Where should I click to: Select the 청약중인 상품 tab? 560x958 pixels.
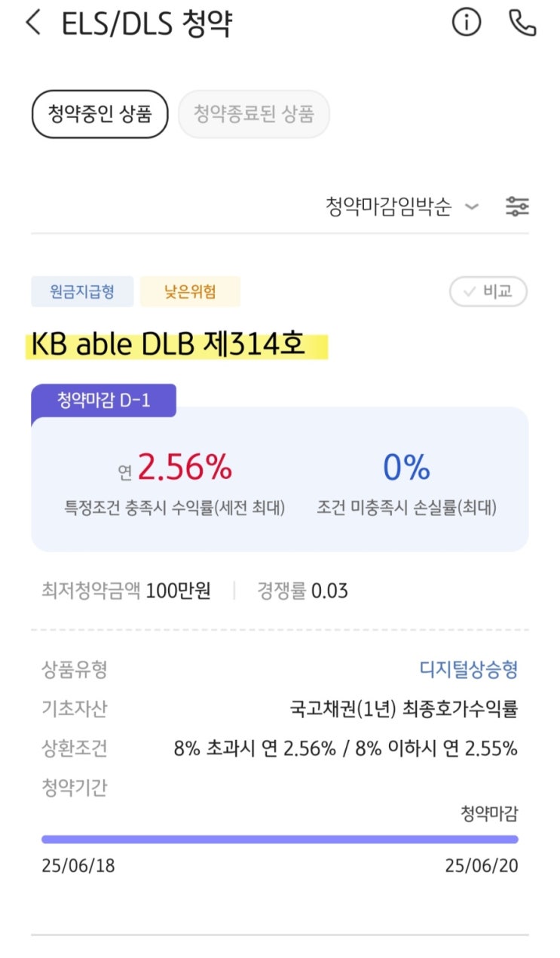[99, 114]
